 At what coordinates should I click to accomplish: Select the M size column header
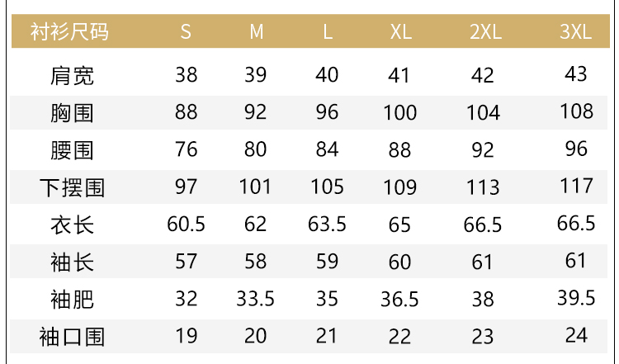(256, 33)
